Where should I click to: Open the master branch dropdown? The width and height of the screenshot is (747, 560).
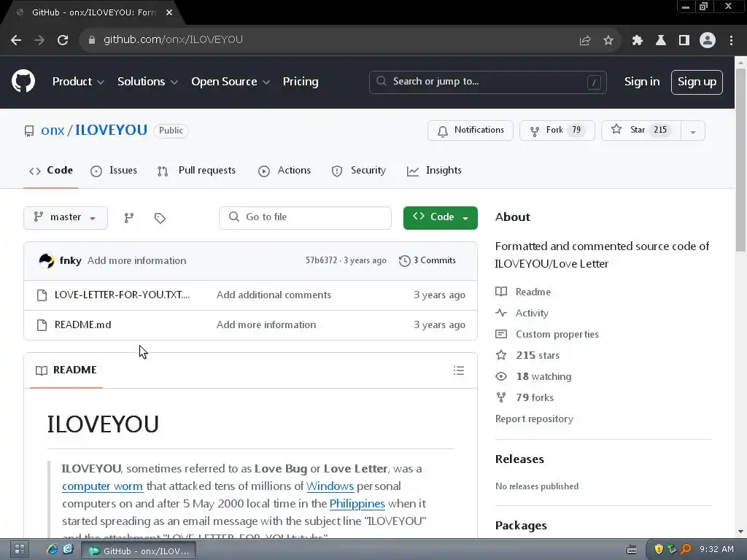pos(65,217)
